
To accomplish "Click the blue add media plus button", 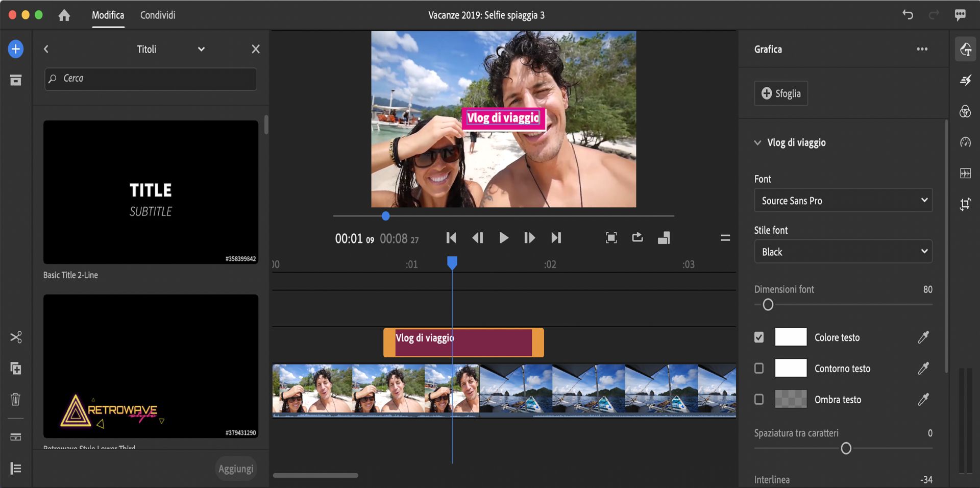I will 16,49.
